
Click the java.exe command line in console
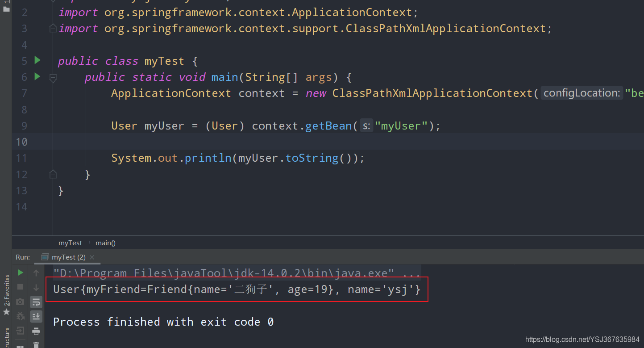point(237,273)
